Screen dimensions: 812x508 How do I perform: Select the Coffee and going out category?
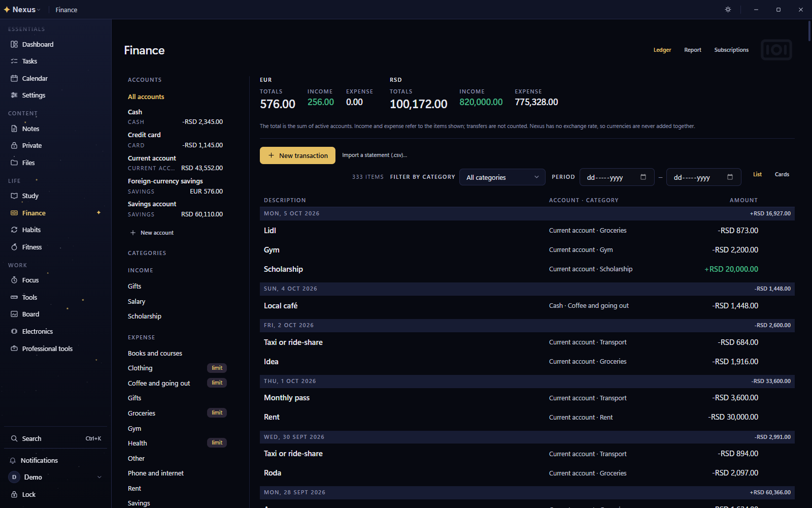point(159,383)
